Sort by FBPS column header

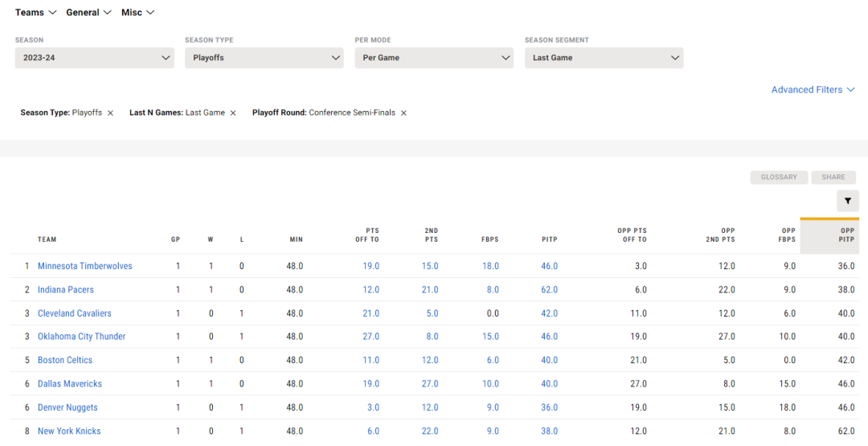click(490, 239)
